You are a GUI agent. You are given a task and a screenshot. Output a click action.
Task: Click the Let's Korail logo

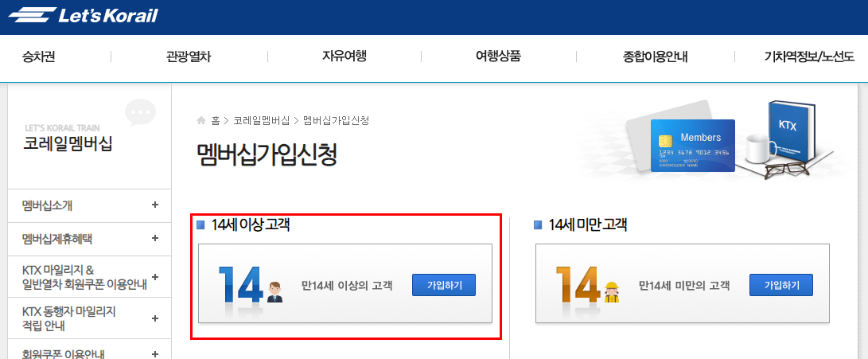click(84, 15)
